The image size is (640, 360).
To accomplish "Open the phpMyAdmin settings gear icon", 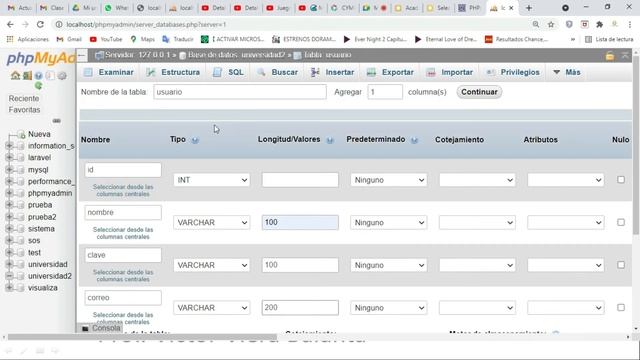I will tap(62, 76).
